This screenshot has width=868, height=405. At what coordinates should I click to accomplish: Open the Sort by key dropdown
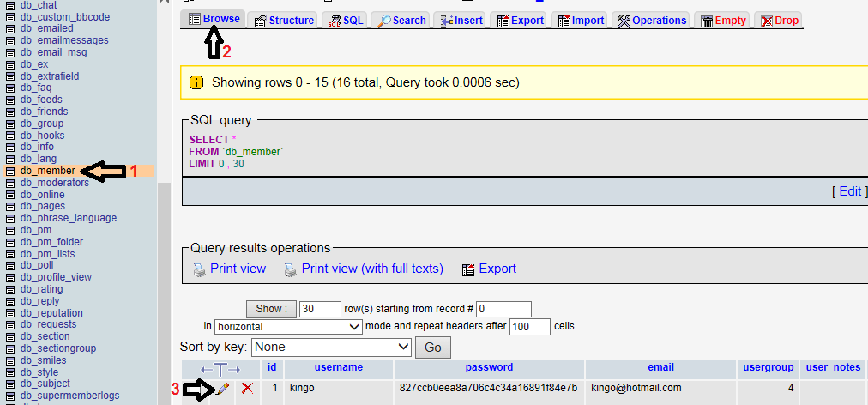point(332,348)
